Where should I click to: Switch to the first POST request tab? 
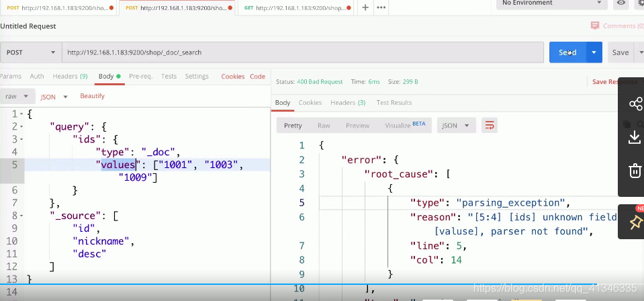point(60,8)
